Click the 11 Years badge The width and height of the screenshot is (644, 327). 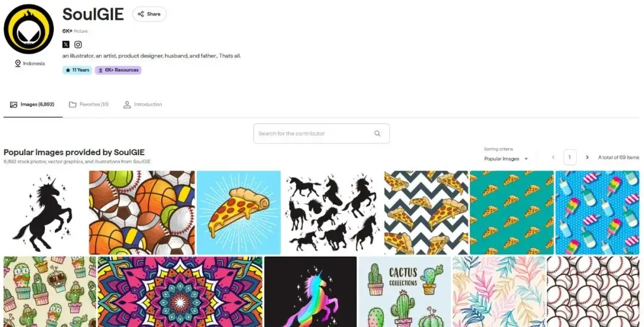click(x=77, y=70)
